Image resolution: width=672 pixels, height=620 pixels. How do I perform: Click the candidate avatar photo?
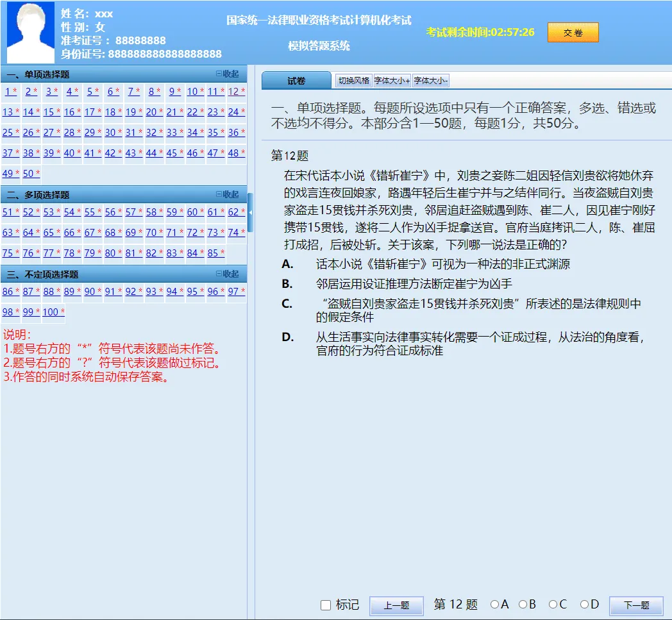30,32
